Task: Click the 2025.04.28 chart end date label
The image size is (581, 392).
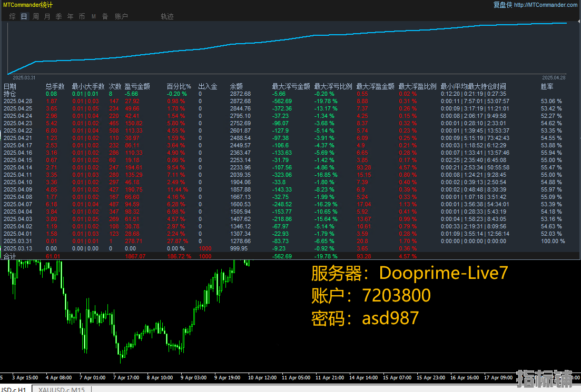Action: pos(554,78)
